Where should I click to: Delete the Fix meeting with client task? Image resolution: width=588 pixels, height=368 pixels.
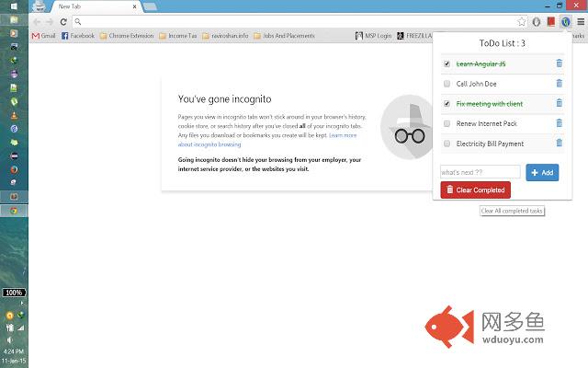click(x=560, y=103)
